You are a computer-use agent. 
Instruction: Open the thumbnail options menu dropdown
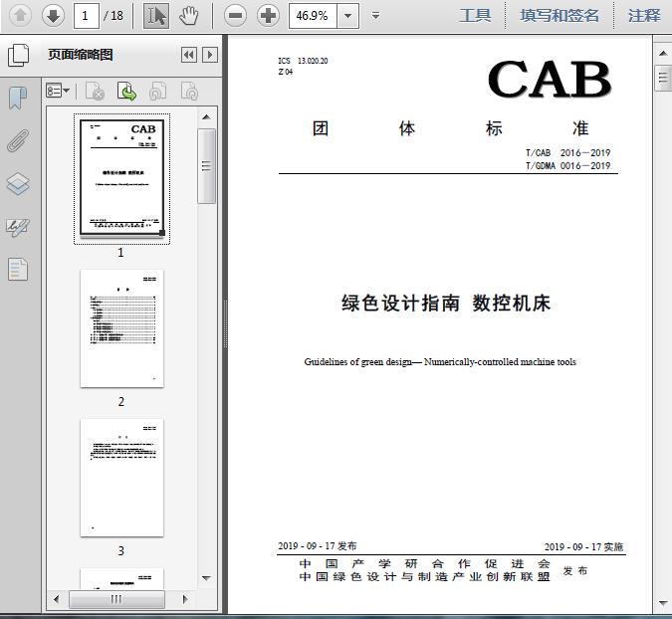(x=58, y=91)
